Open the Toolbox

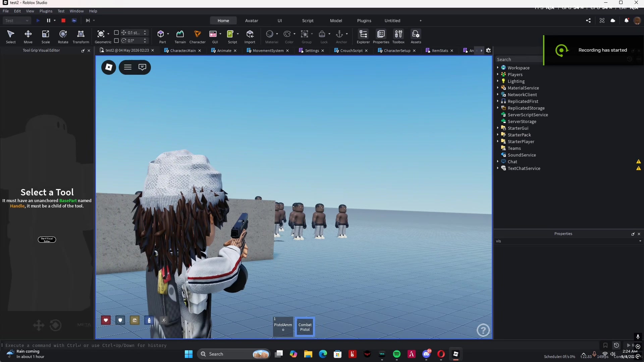pyautogui.click(x=398, y=37)
